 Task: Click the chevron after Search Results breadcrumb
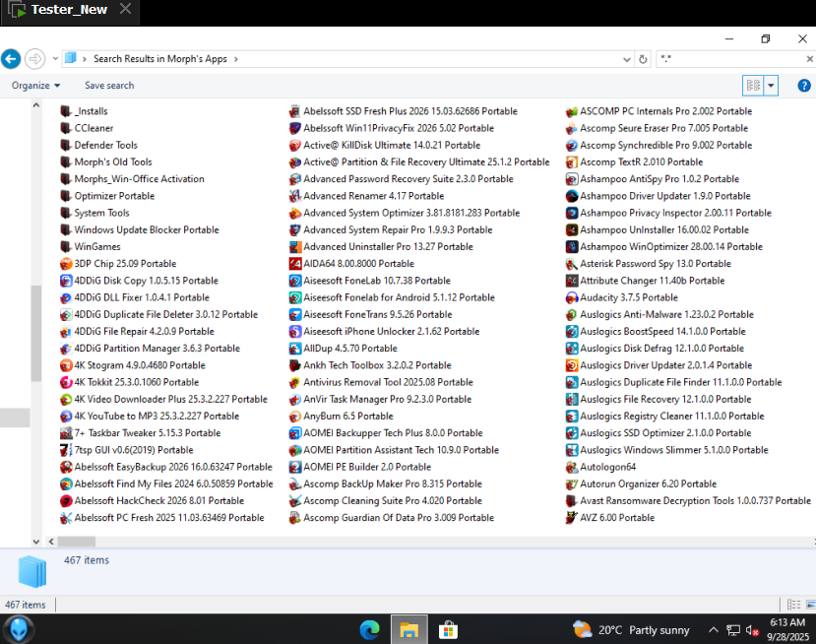point(236,59)
